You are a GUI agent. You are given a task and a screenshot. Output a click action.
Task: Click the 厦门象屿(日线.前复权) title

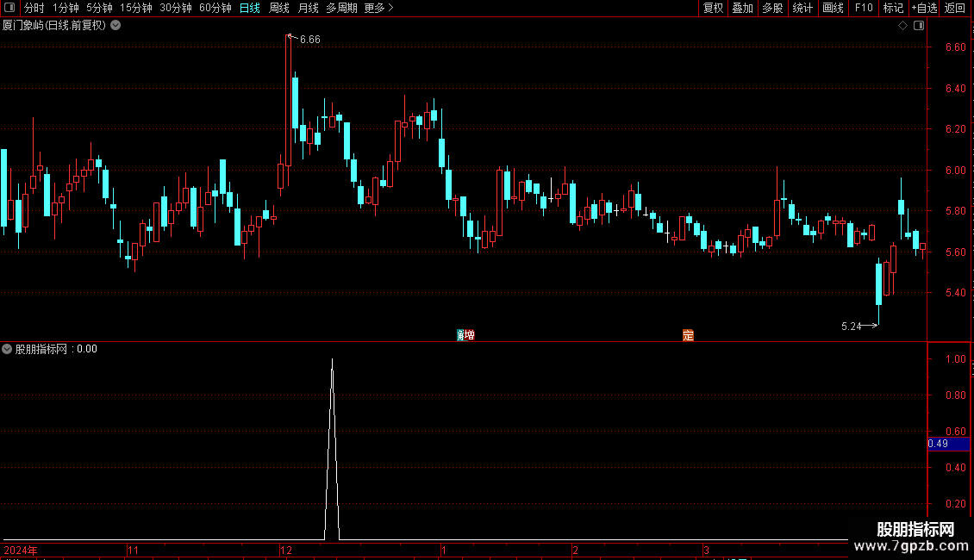(x=54, y=26)
